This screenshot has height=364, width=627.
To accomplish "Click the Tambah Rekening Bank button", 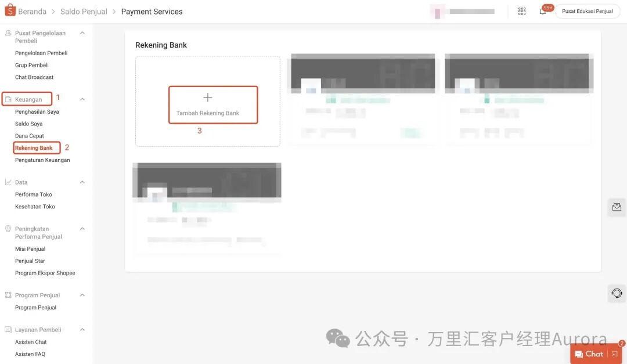I will [212, 104].
